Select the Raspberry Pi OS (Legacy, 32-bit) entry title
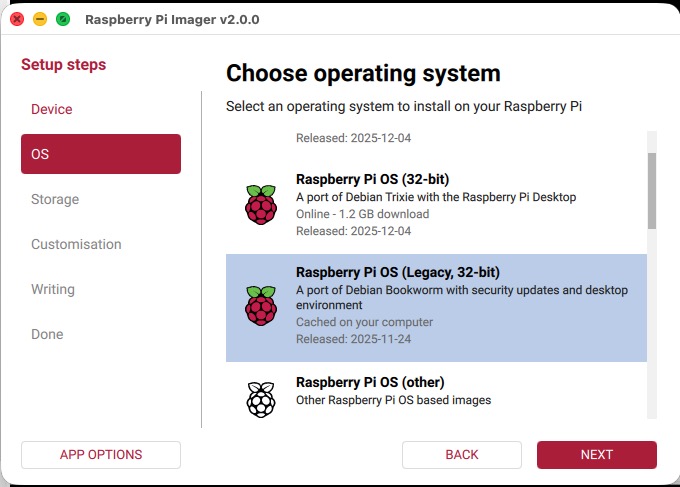 pyautogui.click(x=397, y=272)
